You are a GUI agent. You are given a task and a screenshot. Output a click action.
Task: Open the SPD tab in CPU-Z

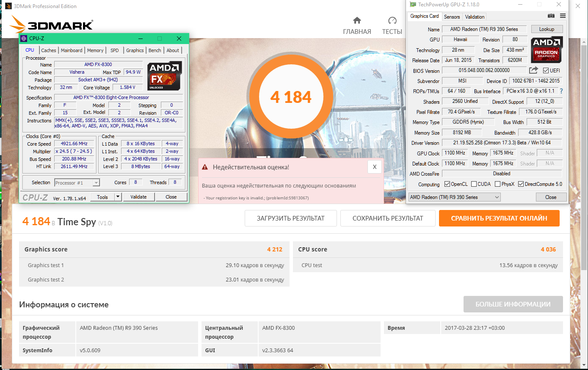click(x=115, y=50)
